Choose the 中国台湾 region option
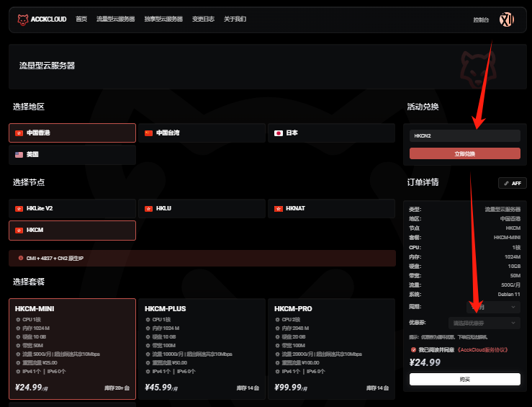The image size is (532, 407). (202, 133)
